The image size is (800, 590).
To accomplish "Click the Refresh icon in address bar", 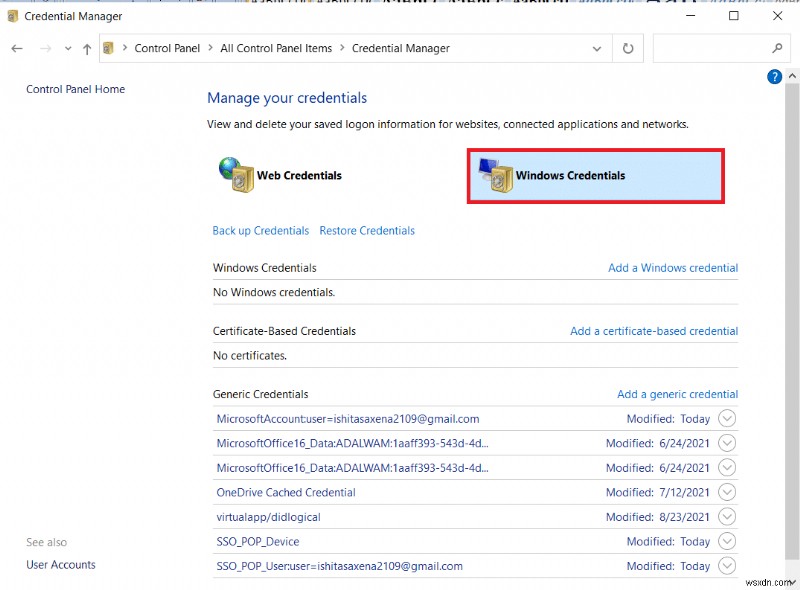I will pos(628,48).
